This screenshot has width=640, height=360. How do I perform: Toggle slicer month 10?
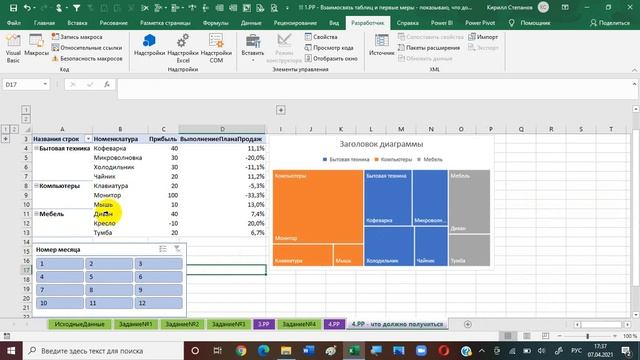click(60, 303)
